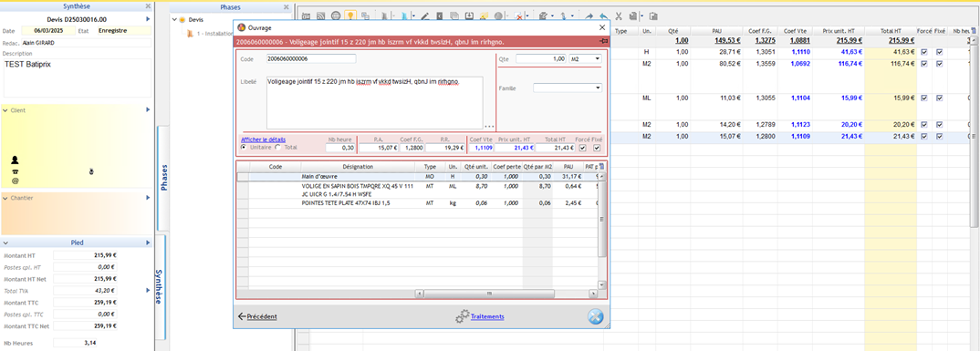Viewport: 980px width, 351px height.
Task: Click the Coef perte column header
Action: point(506,167)
